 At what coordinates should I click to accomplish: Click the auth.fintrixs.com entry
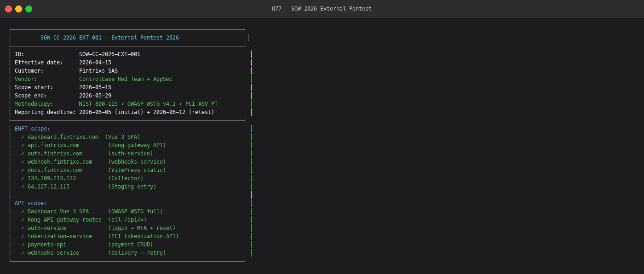point(55,154)
